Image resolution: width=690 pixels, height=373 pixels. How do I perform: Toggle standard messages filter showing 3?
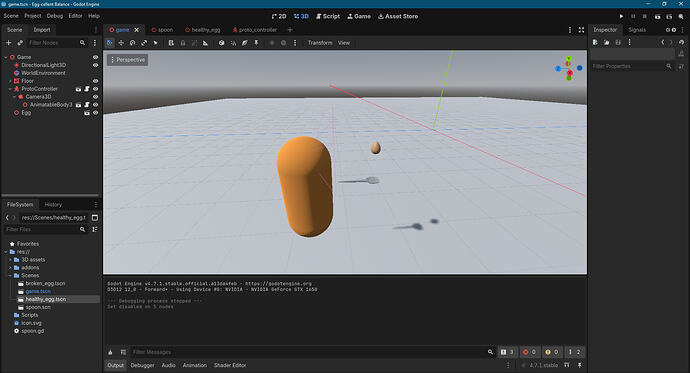coord(507,352)
